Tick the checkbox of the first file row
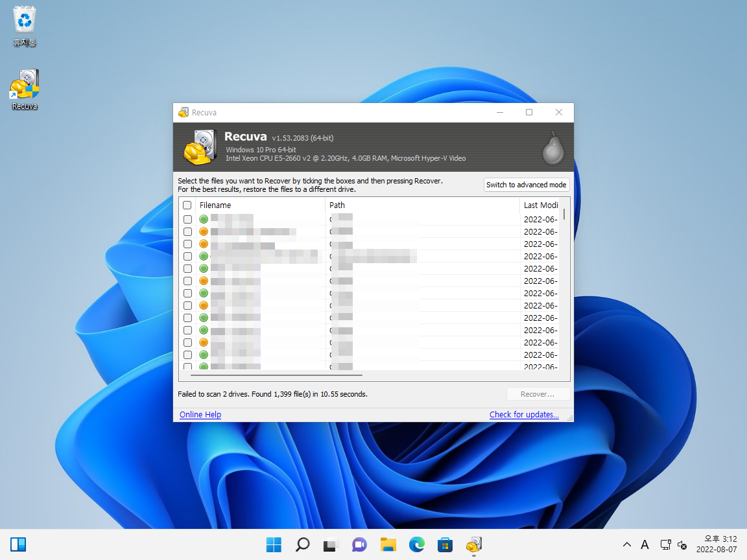Viewport: 747px width, 560px height. pos(187,220)
